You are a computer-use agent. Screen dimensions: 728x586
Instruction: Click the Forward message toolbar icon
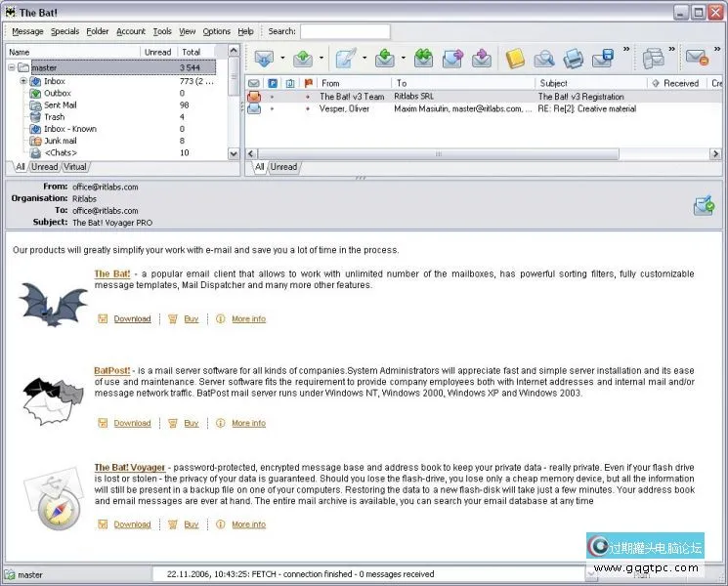click(x=452, y=59)
